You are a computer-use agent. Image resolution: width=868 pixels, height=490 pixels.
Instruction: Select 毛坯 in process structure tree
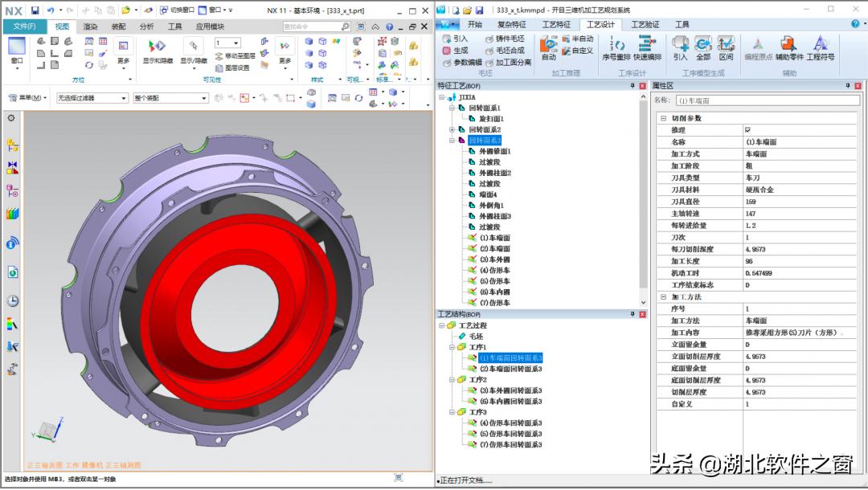tap(476, 337)
